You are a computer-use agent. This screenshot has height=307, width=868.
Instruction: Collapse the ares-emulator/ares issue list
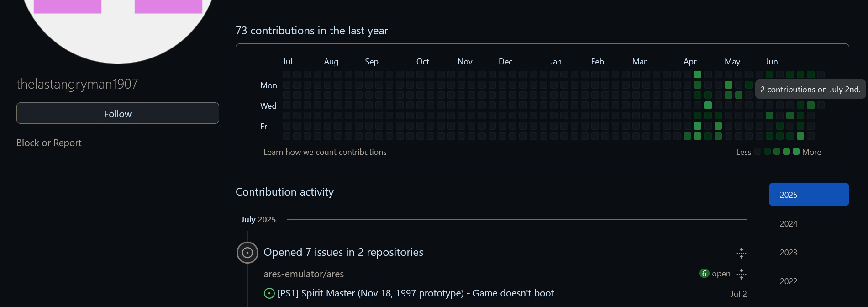pos(742,274)
